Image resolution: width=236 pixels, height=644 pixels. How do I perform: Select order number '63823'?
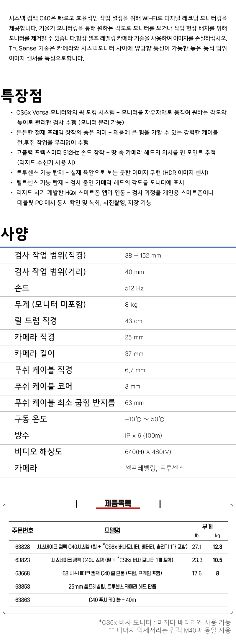(x=23, y=560)
